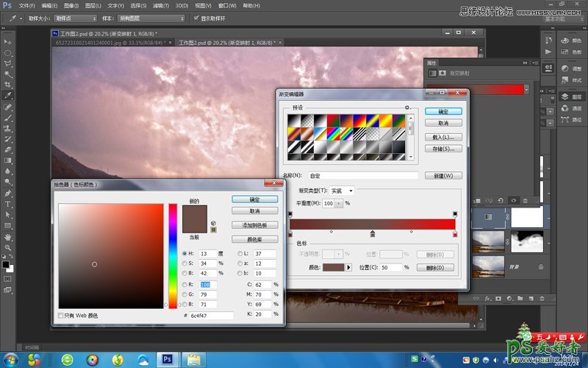The height and width of the screenshot is (368, 588).
Task: Open the 渐变类型 dropdown
Action: pos(341,191)
